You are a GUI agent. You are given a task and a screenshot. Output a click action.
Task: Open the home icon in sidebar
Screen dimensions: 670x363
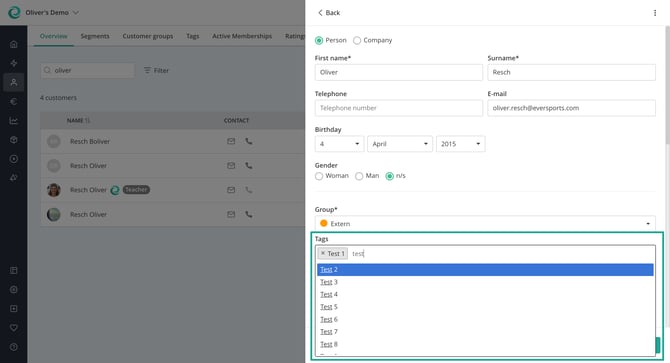[x=14, y=44]
